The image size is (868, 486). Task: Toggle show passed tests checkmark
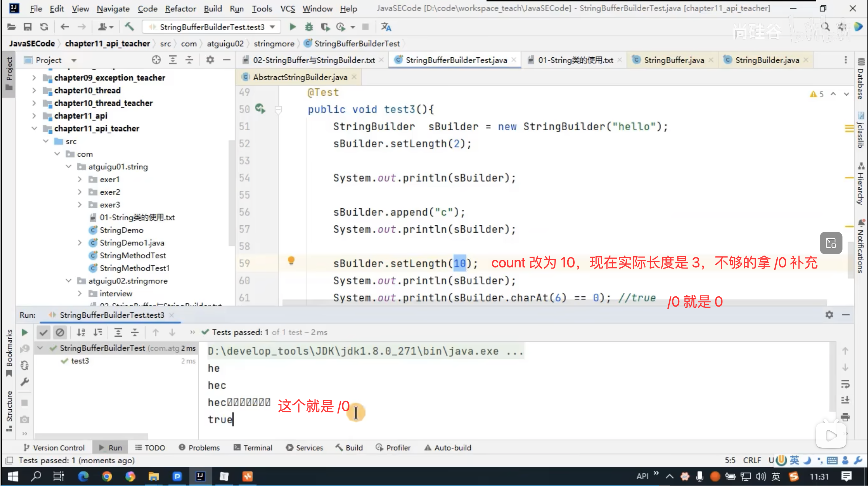[x=43, y=332]
